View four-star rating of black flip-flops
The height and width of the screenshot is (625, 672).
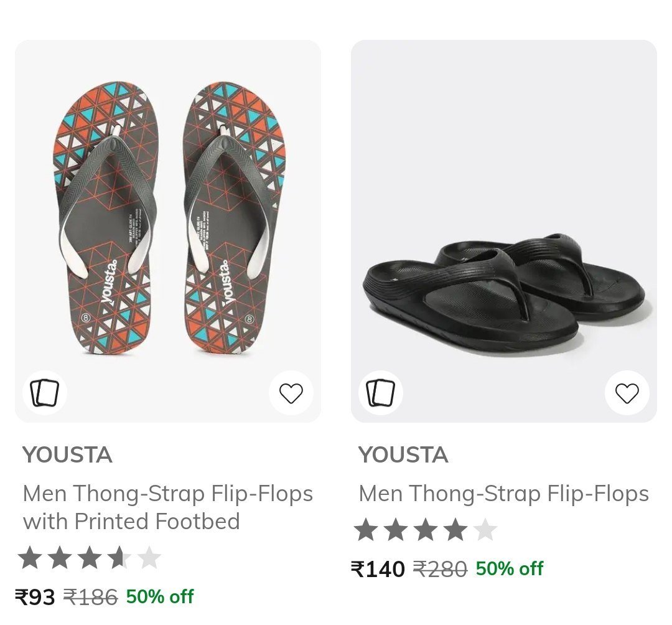click(426, 529)
